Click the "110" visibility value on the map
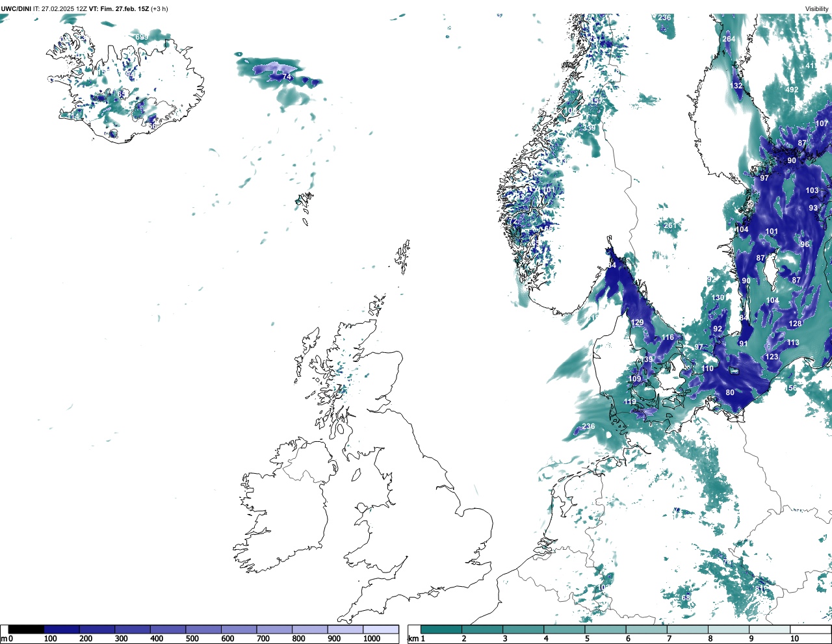Image resolution: width=832 pixels, height=644 pixels. (x=708, y=368)
